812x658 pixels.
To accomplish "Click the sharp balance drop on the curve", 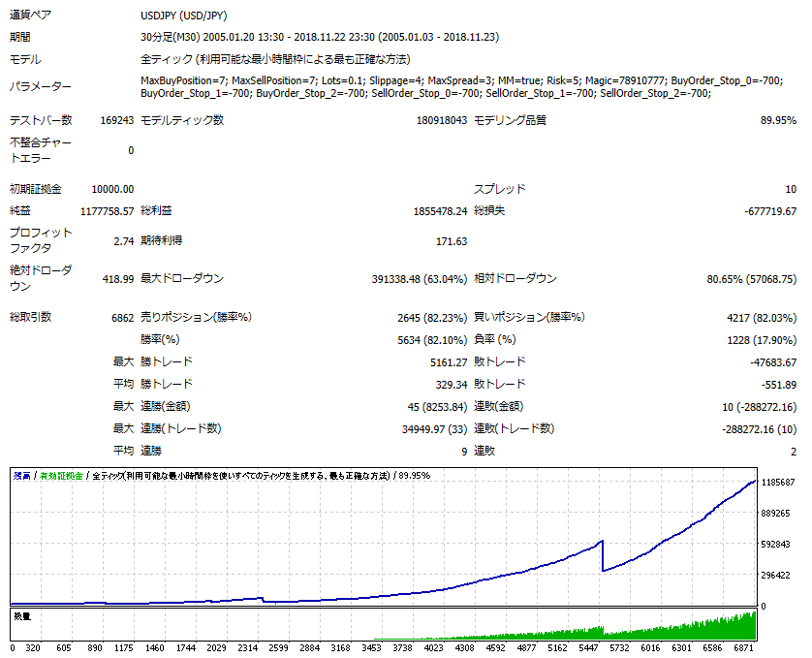I will [603, 556].
